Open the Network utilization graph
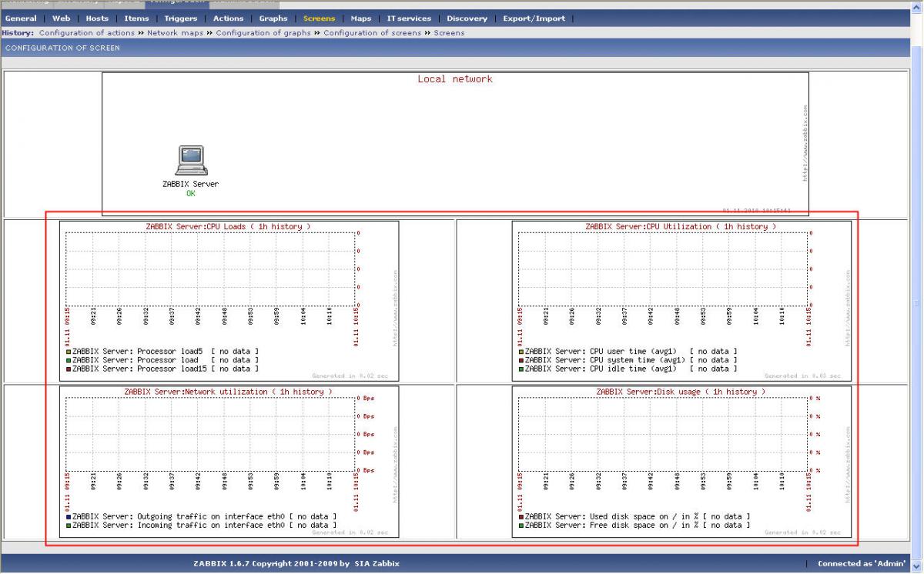 [229, 461]
